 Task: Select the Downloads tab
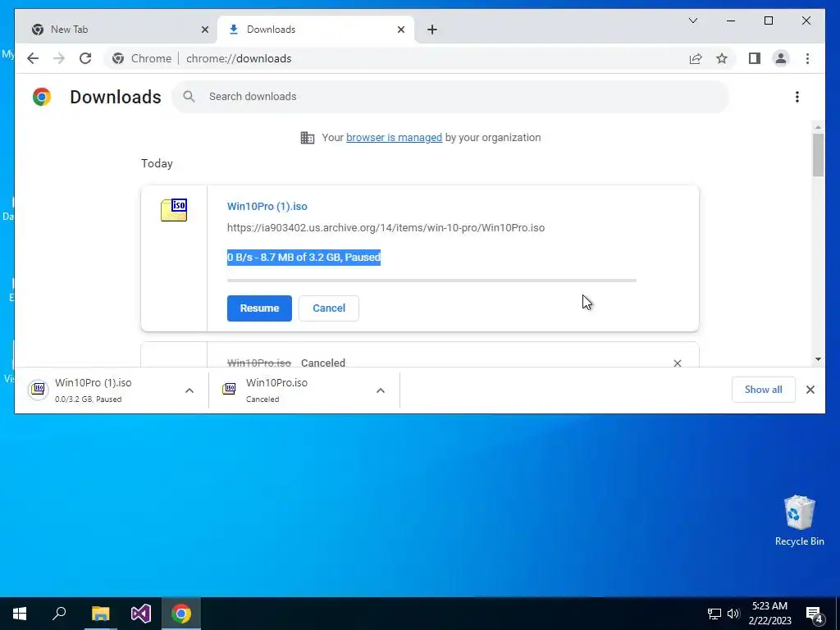(316, 30)
